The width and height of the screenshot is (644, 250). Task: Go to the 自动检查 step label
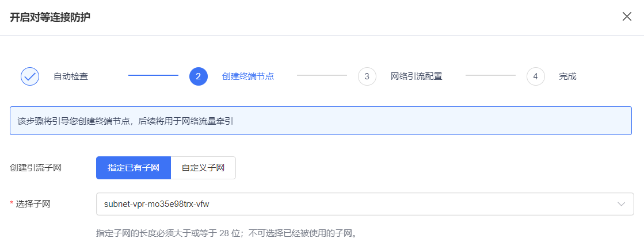(71, 76)
